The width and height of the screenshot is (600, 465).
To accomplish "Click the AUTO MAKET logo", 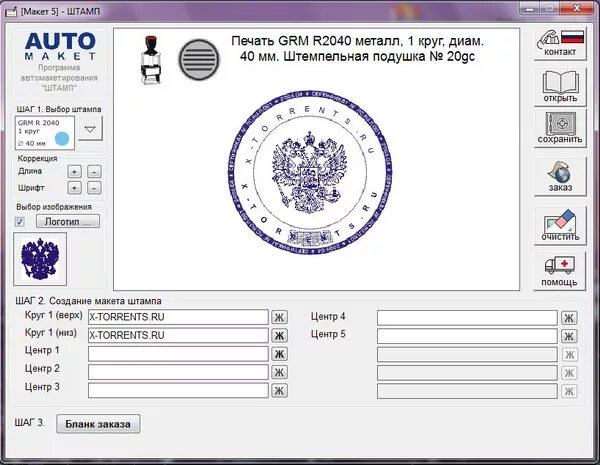I will [x=60, y=46].
